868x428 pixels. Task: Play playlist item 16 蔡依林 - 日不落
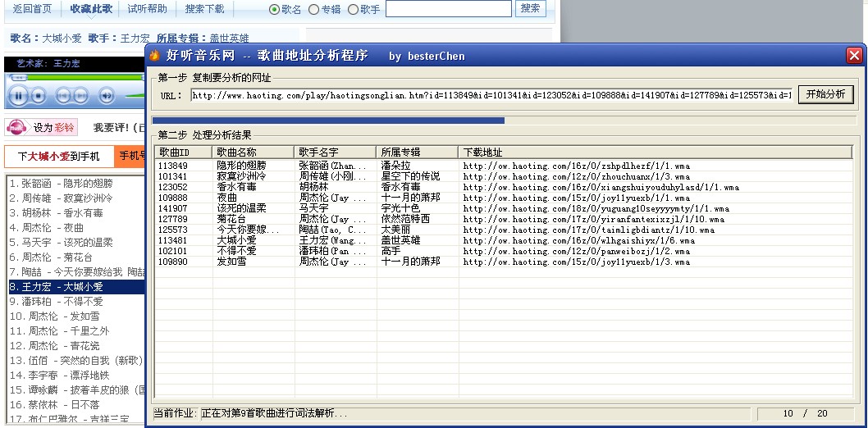(x=75, y=405)
